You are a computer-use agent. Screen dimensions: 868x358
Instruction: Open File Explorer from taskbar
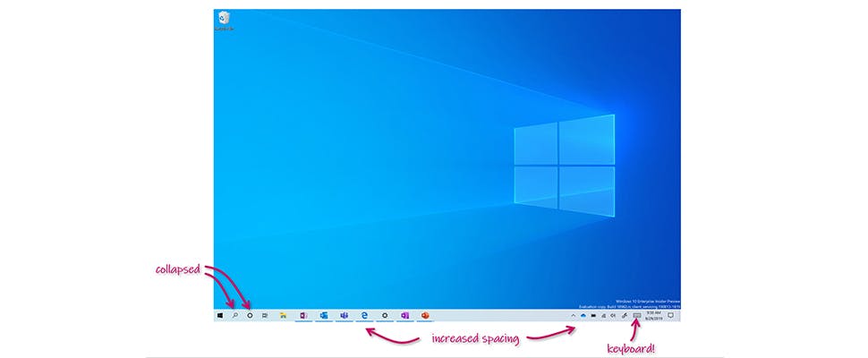coord(283,315)
